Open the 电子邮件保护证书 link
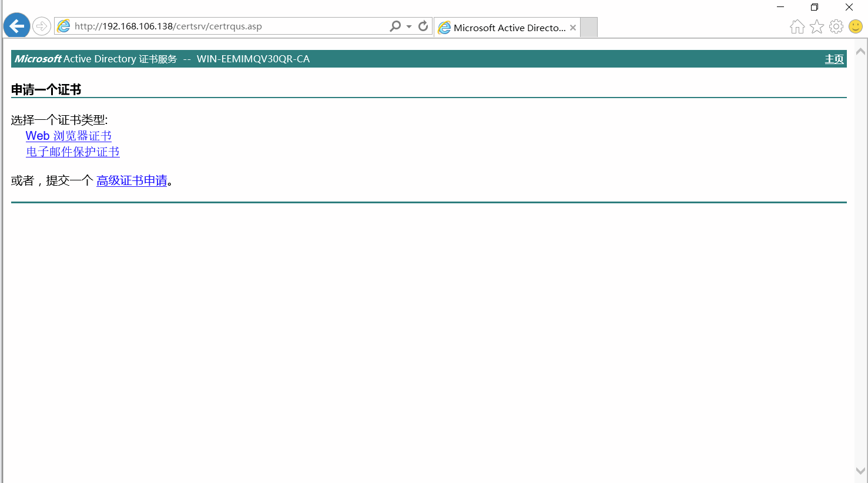This screenshot has width=868, height=483. pyautogui.click(x=73, y=152)
